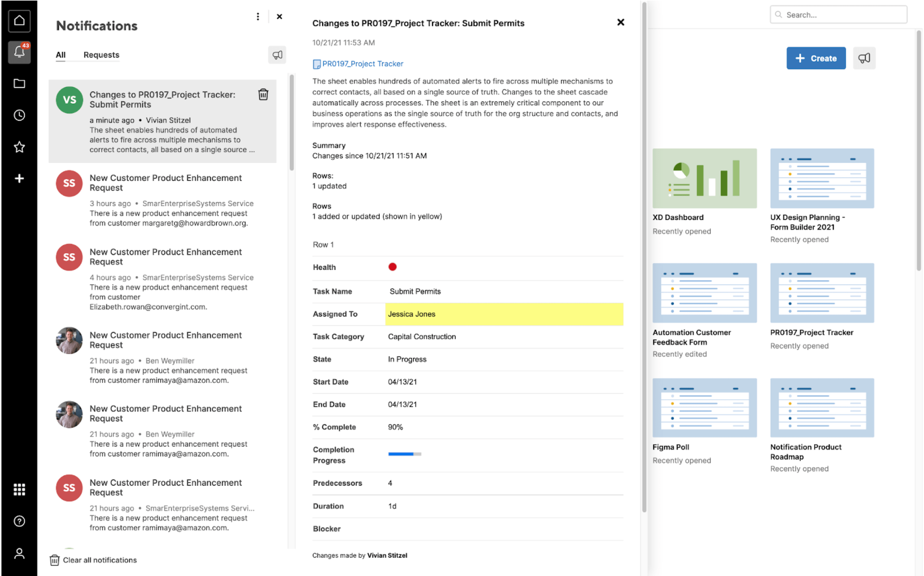Click the Completion Progress bar
924x576 pixels.
point(404,454)
